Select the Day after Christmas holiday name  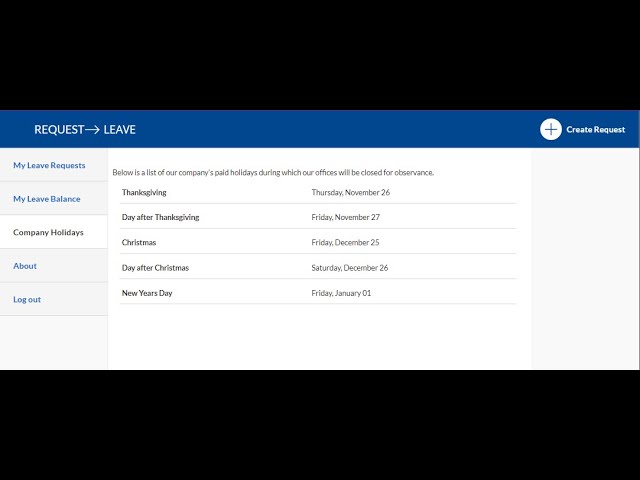point(155,268)
